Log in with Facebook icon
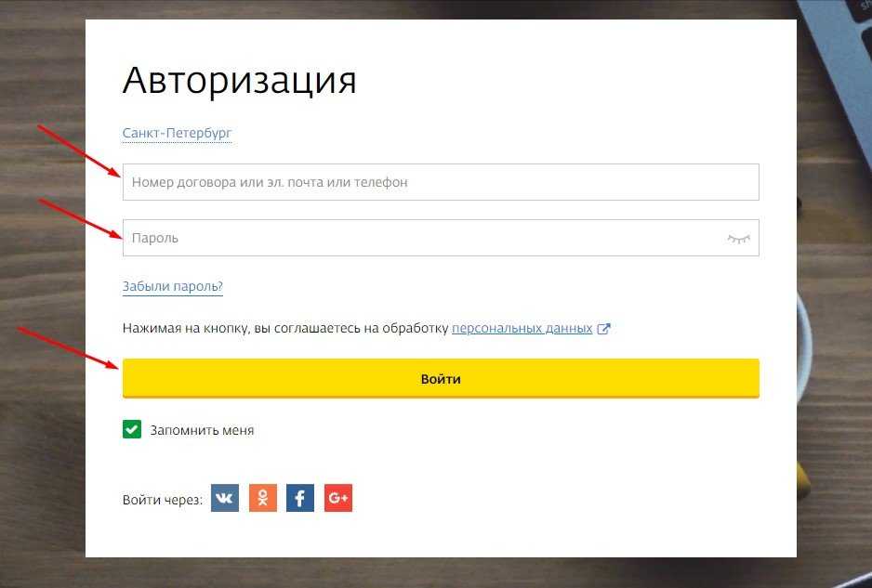This screenshot has height=588, width=872. [300, 499]
